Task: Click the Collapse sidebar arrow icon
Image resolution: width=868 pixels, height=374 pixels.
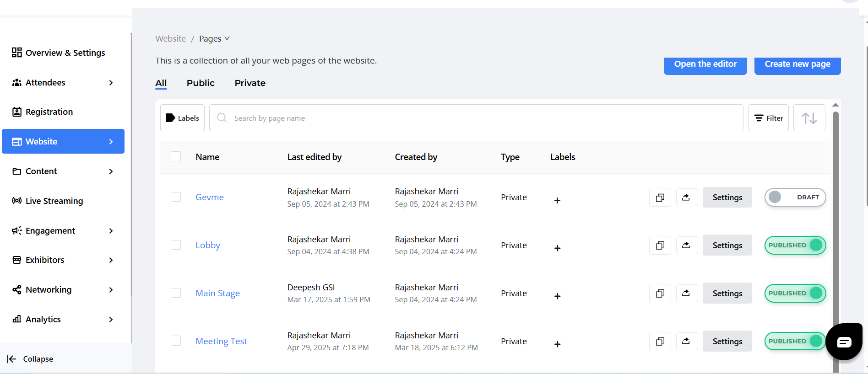Action: 12,359
